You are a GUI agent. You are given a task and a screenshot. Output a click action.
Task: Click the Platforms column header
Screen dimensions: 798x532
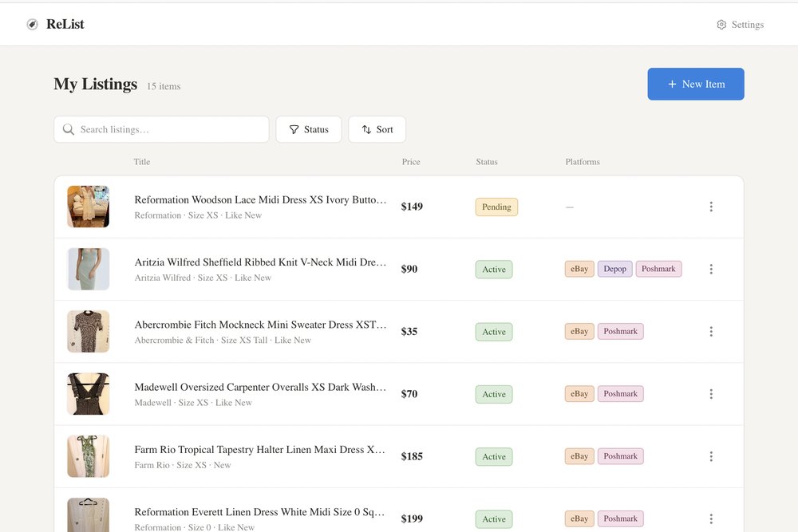pyautogui.click(x=583, y=162)
